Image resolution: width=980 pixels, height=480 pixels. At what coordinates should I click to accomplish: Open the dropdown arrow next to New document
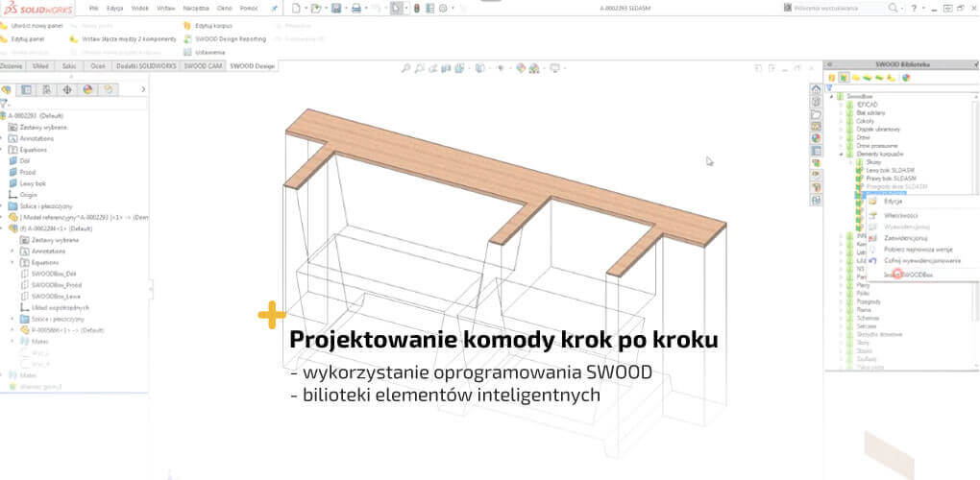point(305,9)
